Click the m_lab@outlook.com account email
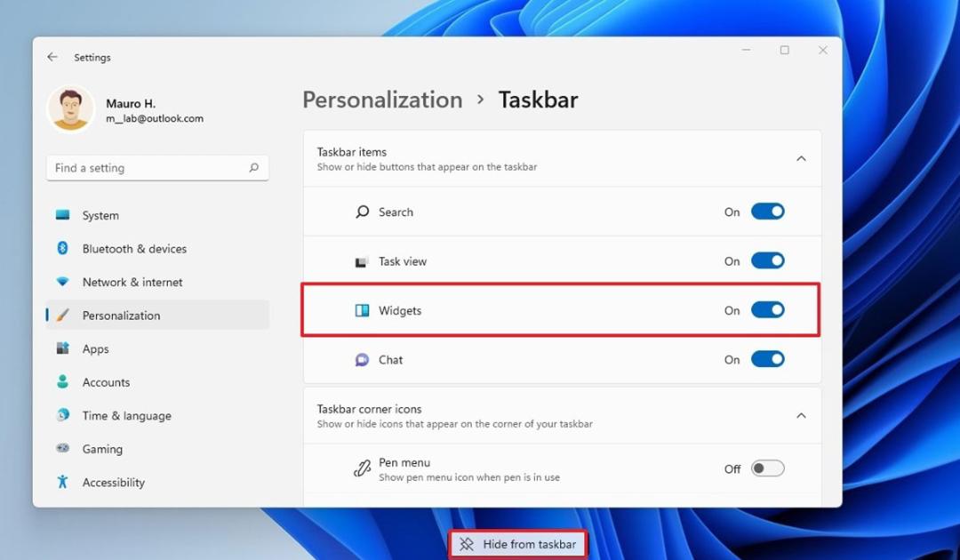 click(155, 119)
